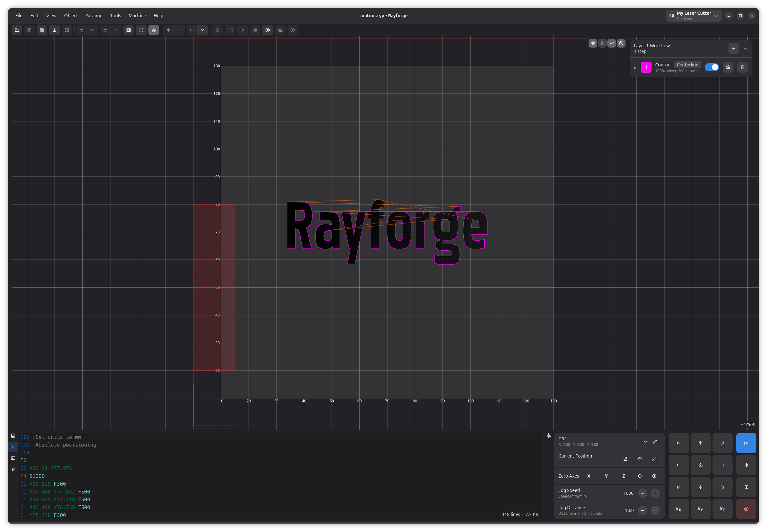
Task: Click the magenta color swatch of step 1
Action: (x=646, y=67)
